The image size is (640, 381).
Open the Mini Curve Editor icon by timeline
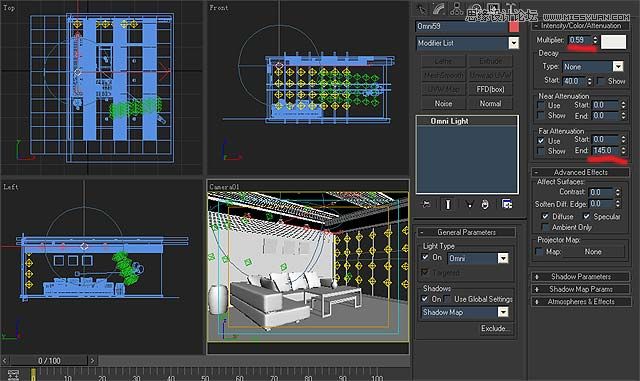(13, 374)
